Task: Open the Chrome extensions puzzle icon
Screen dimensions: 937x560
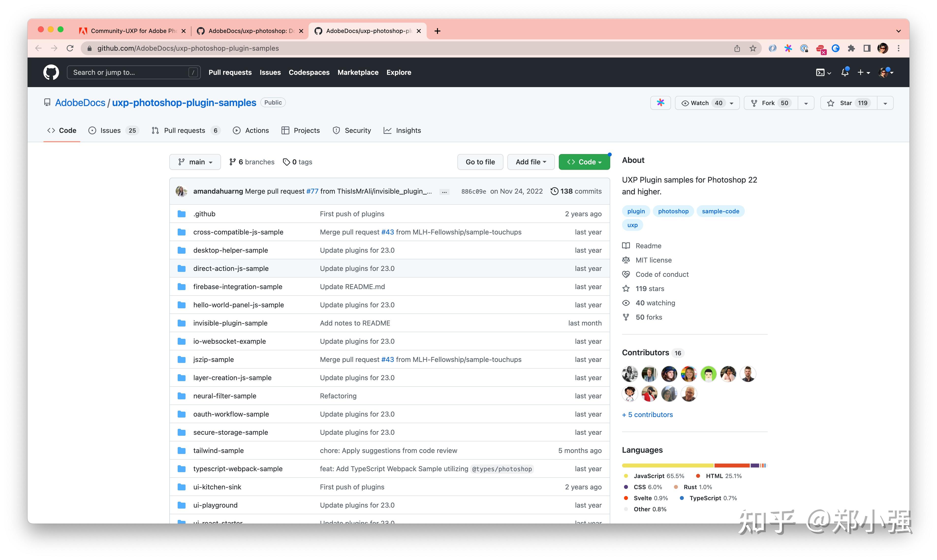Action: click(x=851, y=48)
